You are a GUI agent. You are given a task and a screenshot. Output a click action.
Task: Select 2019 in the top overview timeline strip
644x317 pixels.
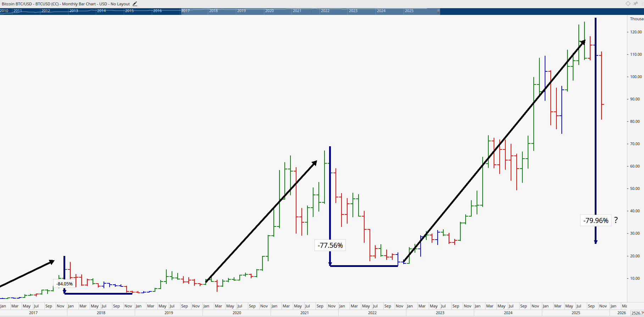pyautogui.click(x=241, y=11)
